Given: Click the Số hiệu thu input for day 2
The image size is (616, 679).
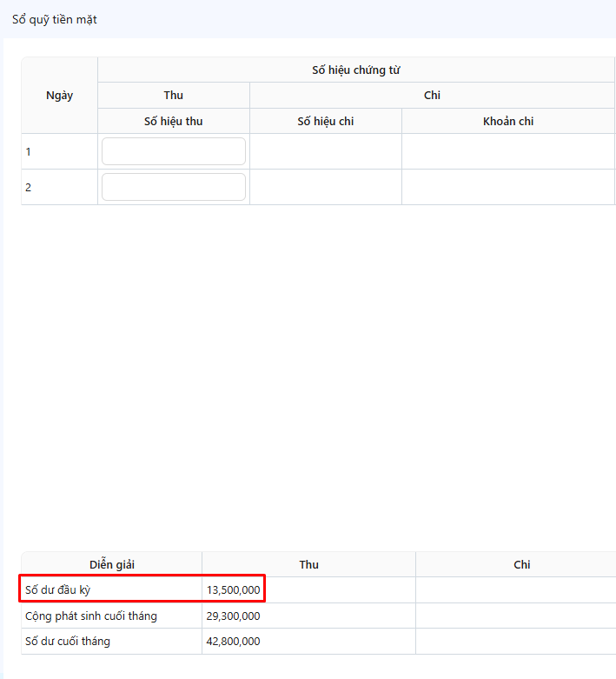Looking at the screenshot, I should pos(174,187).
